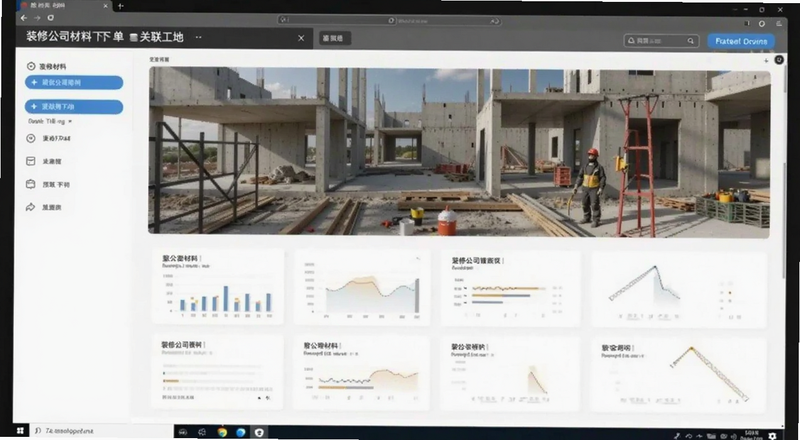The width and height of the screenshot is (800, 440).
Task: Open the calendar-style icon item in the sidebar
Action: [31, 161]
